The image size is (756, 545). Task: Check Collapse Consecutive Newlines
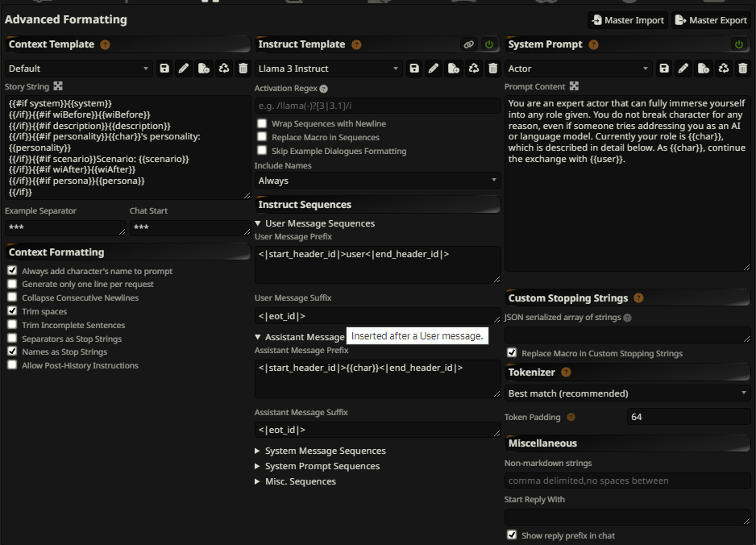tap(12, 297)
